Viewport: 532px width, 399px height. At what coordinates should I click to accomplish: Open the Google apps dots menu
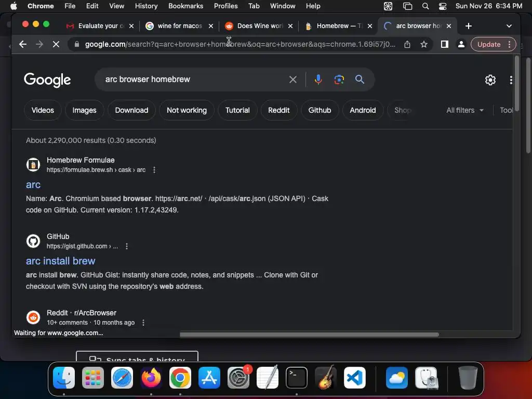tap(511, 80)
